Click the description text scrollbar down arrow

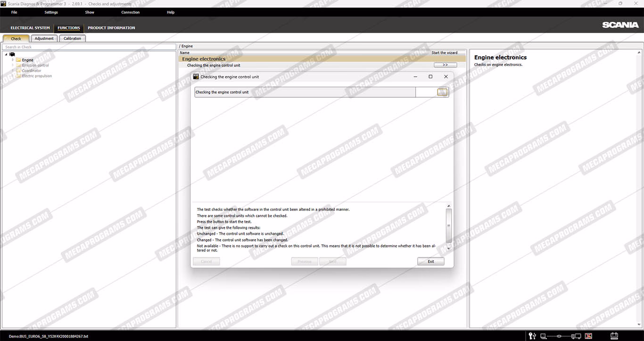[x=448, y=249]
